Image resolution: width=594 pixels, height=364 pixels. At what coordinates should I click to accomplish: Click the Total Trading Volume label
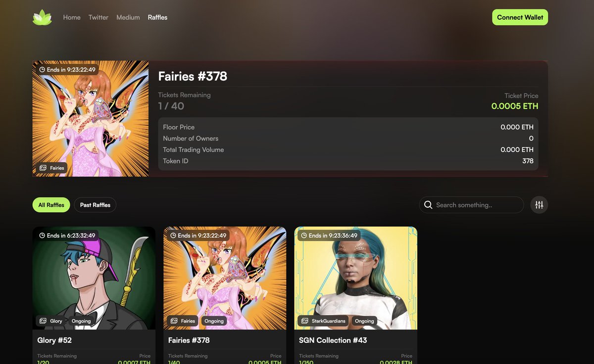click(194, 150)
